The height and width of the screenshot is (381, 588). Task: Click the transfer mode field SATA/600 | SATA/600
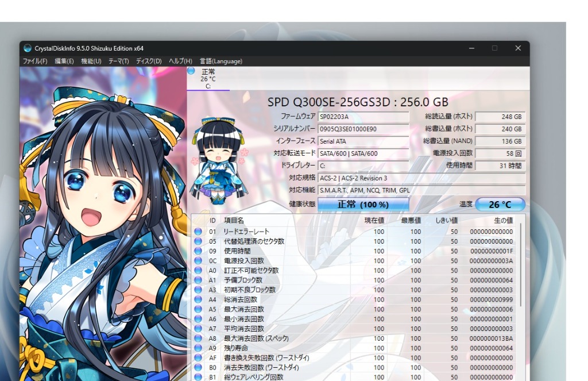pos(363,153)
